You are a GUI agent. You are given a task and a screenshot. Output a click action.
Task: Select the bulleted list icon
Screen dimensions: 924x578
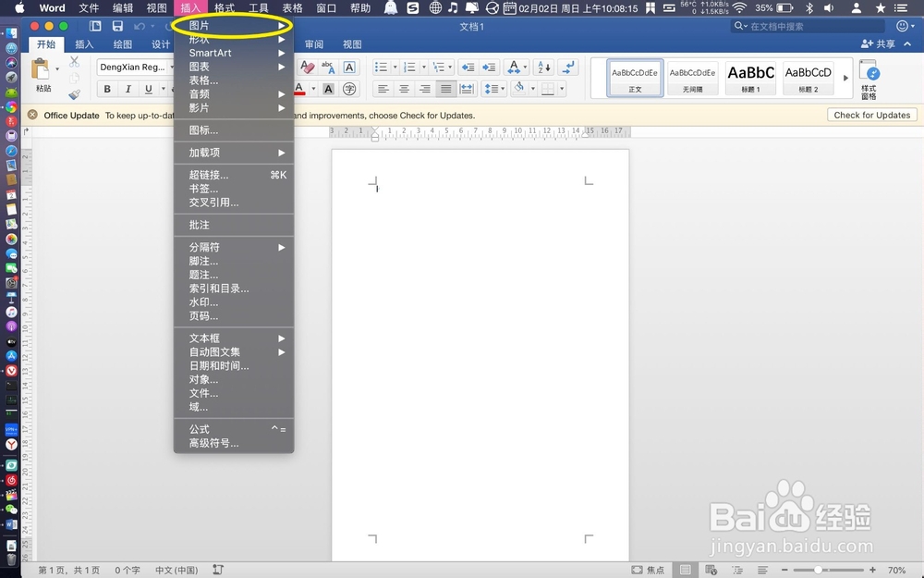pyautogui.click(x=382, y=67)
